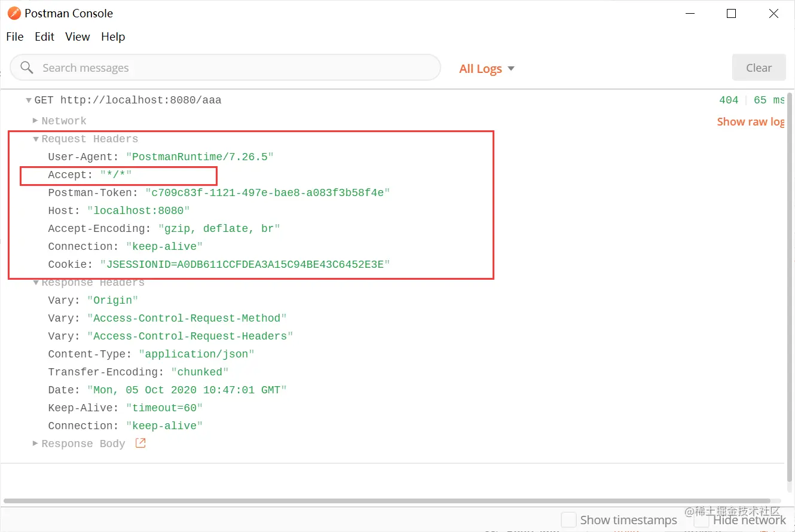
Task: Select the Host "localhost:8080" row
Action: pyautogui.click(x=119, y=210)
